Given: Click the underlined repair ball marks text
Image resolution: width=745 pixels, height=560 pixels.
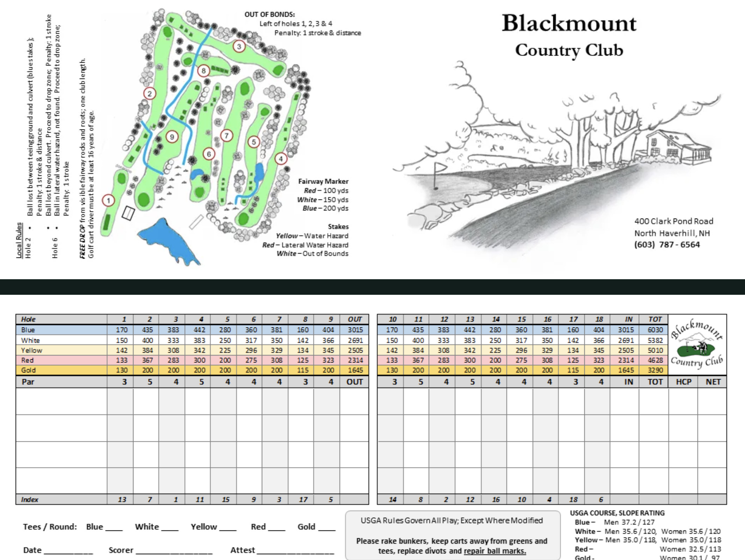Looking at the screenshot, I should pyautogui.click(x=495, y=551).
